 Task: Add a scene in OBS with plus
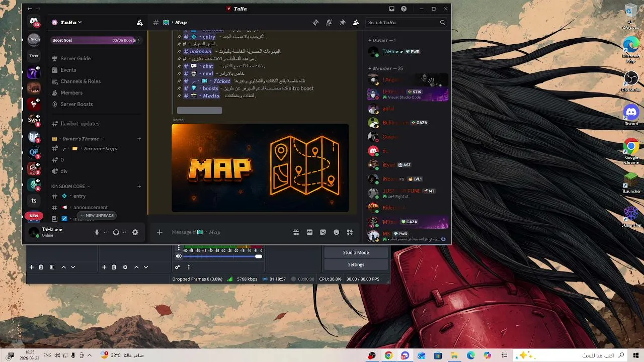pos(31,267)
